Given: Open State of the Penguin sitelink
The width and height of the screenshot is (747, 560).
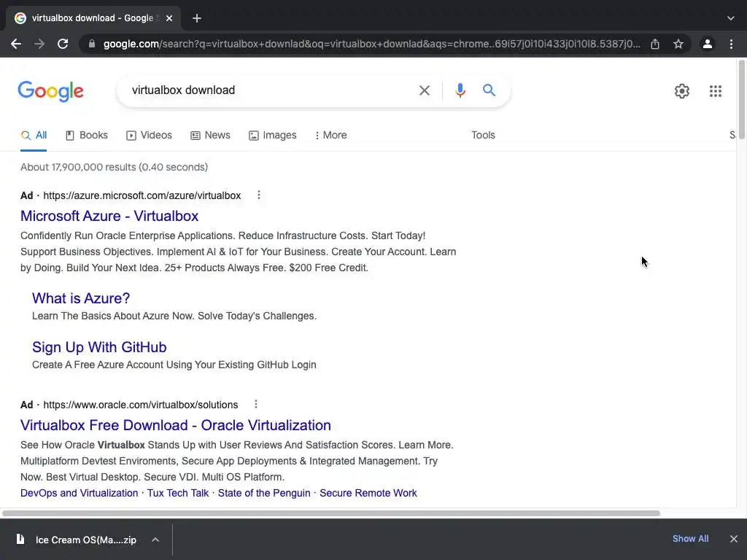Looking at the screenshot, I should coord(264,493).
